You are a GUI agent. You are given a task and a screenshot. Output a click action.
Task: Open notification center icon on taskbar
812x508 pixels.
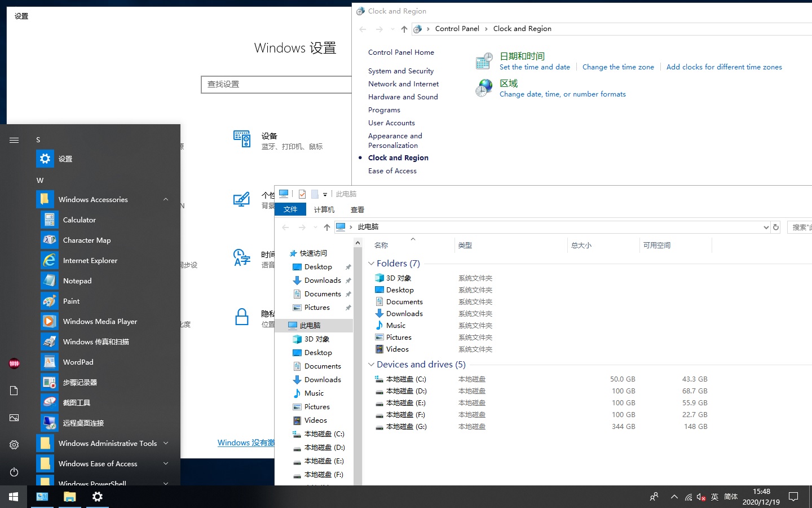point(793,497)
